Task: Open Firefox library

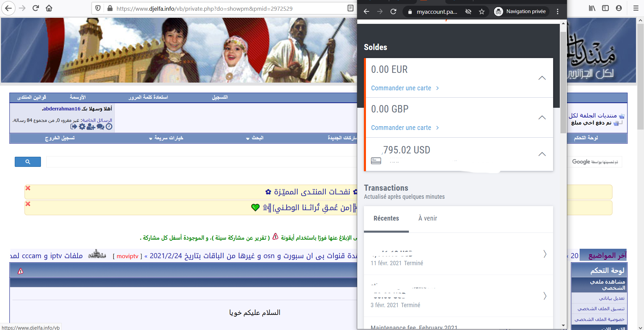Action: pos(592,8)
